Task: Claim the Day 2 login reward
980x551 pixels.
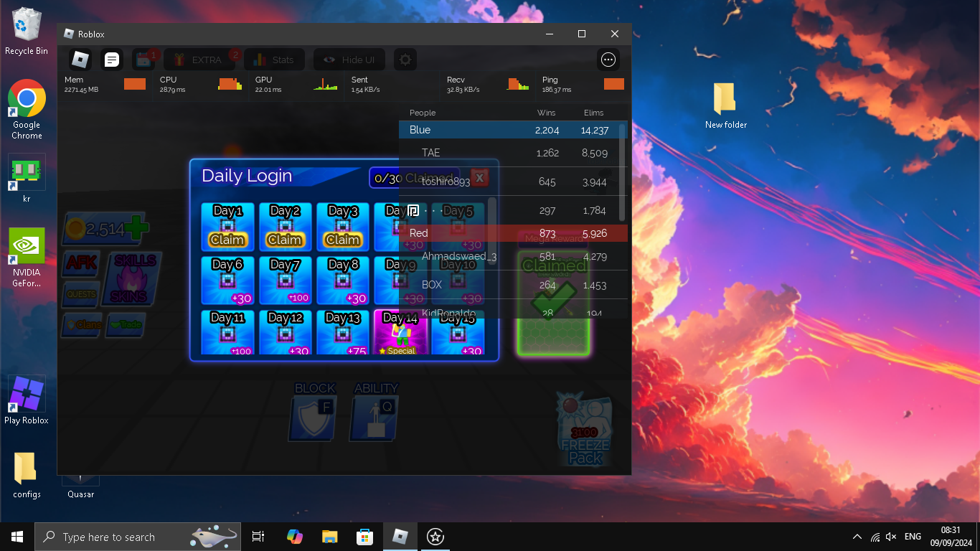Action: 285,240
